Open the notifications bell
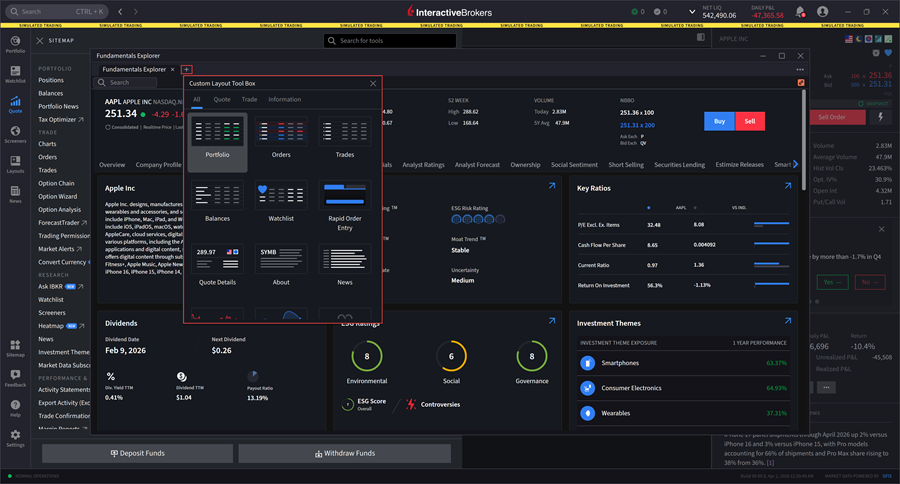The height and width of the screenshot is (484, 900). (799, 12)
